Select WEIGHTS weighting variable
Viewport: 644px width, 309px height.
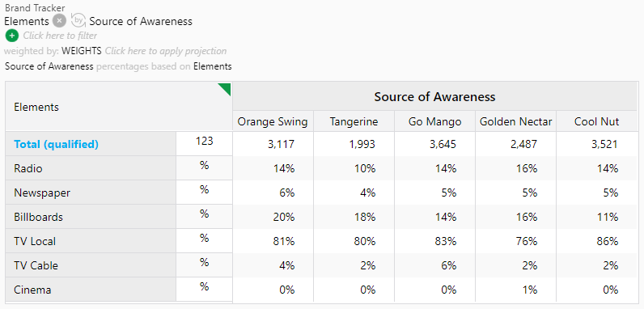82,51
